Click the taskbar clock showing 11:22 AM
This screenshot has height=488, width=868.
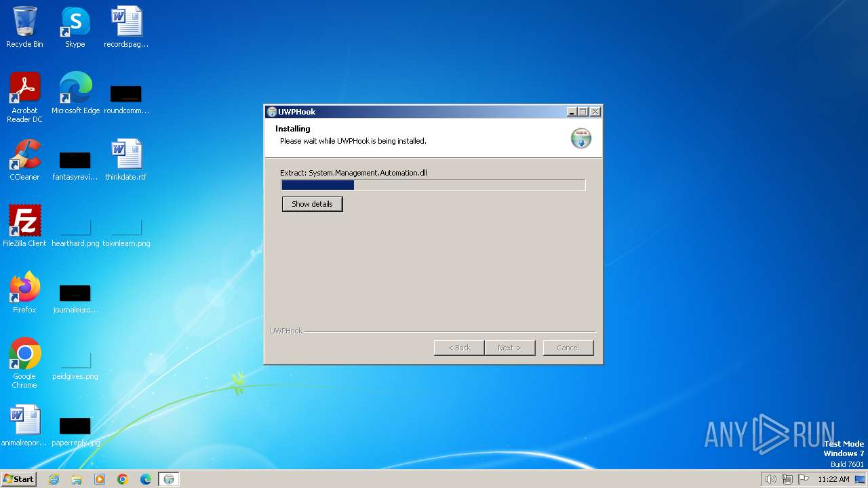point(833,479)
